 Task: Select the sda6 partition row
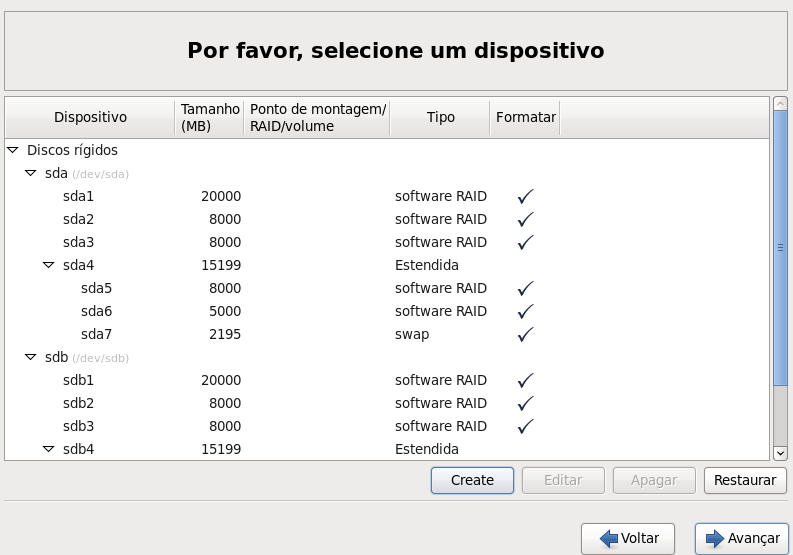pos(387,311)
